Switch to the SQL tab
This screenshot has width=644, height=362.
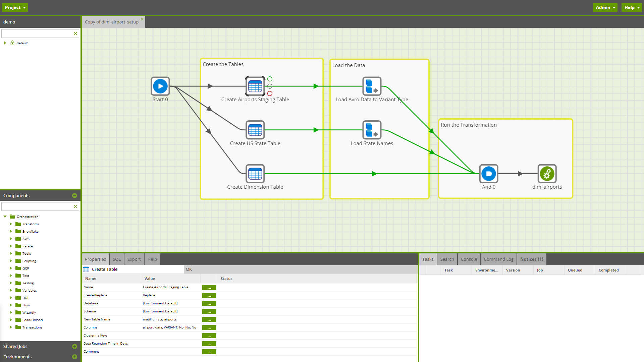pos(116,259)
